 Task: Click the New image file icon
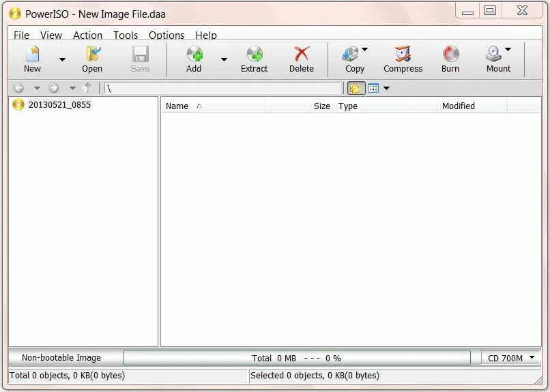(32, 55)
